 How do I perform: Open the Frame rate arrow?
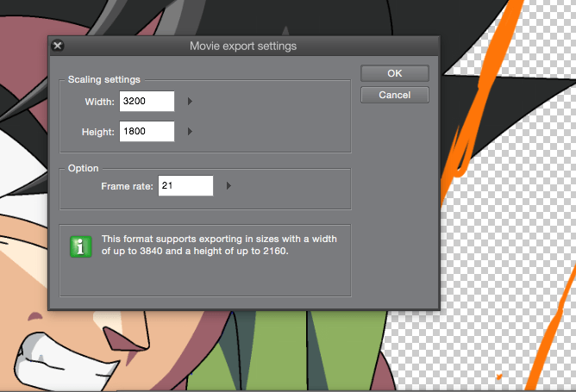click(229, 185)
